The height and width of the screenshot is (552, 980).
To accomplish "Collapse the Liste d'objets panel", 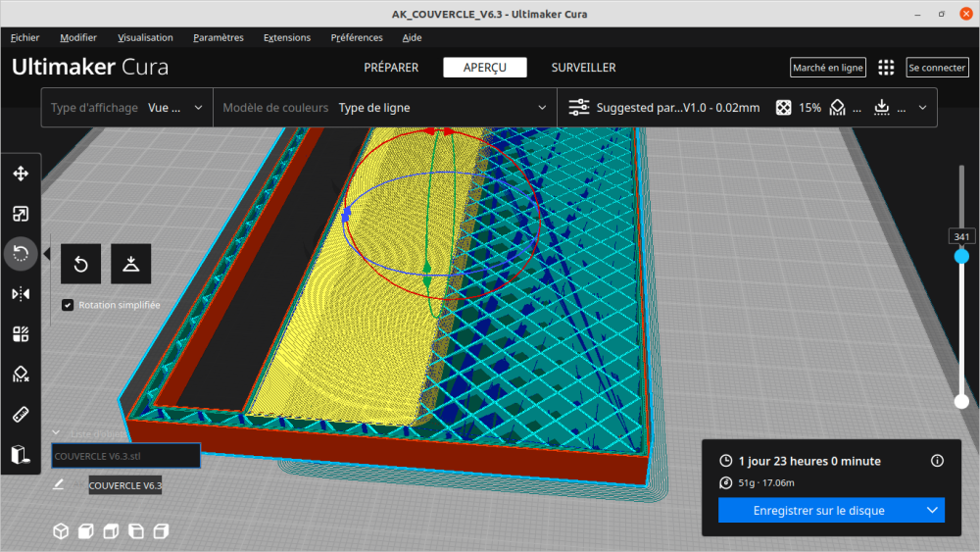I will (56, 432).
